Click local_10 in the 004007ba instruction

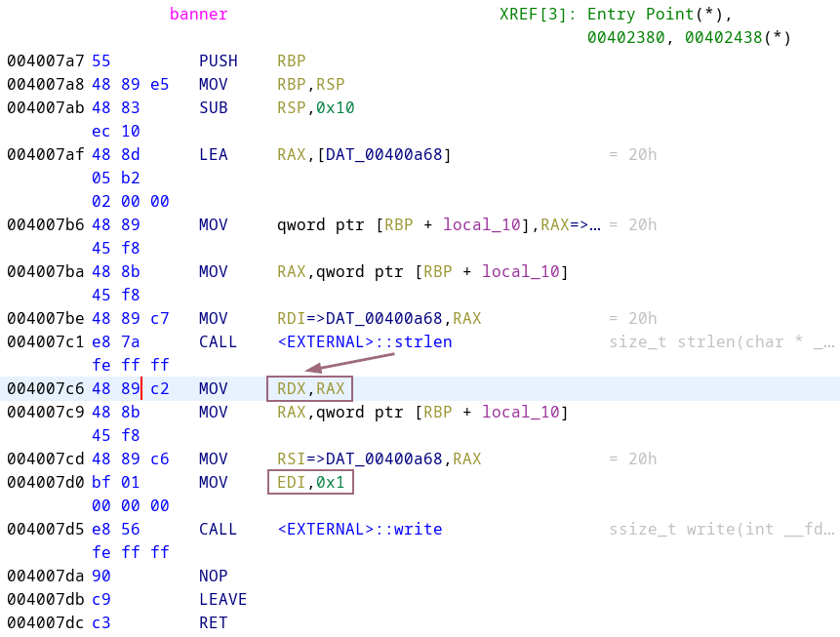520,271
